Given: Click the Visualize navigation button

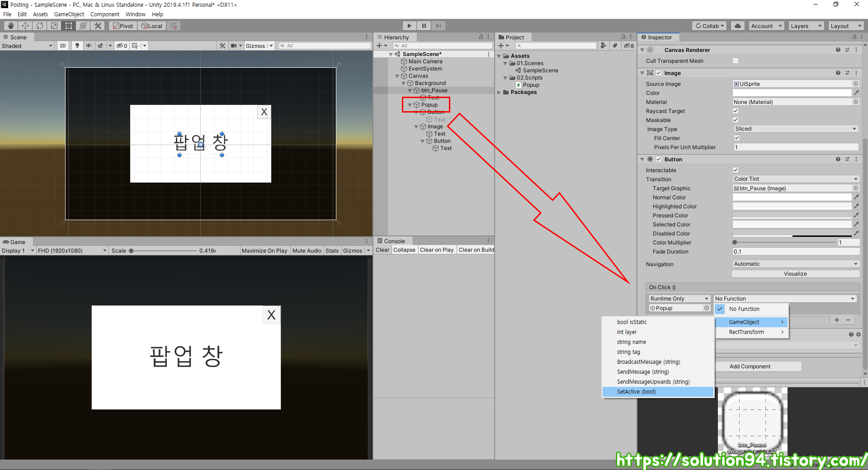Looking at the screenshot, I should point(796,274).
